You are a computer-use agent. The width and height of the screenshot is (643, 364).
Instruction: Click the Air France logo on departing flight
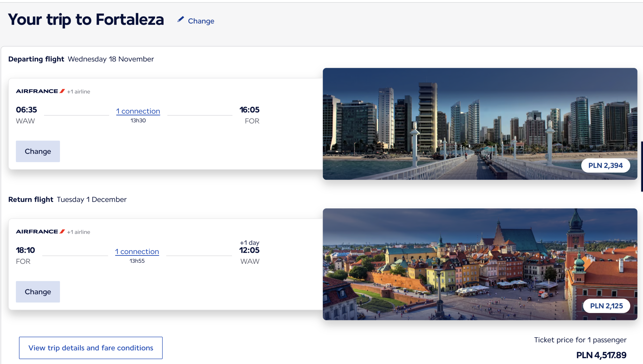point(40,91)
